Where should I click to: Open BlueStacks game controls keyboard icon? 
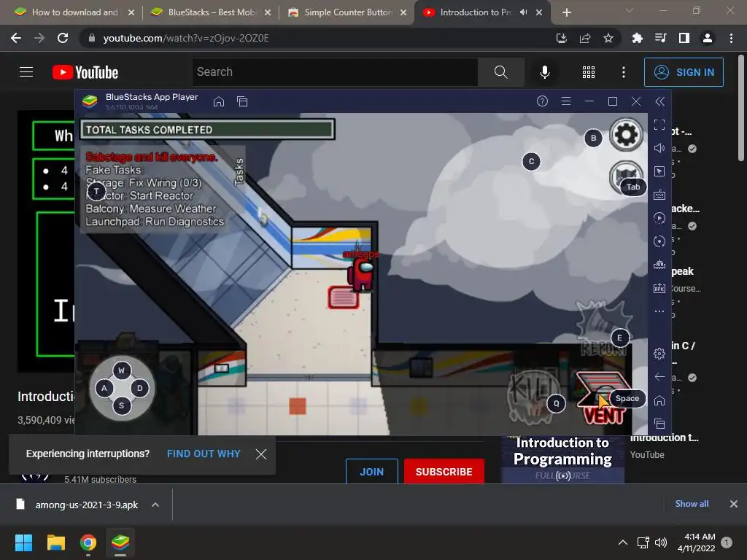click(x=659, y=195)
